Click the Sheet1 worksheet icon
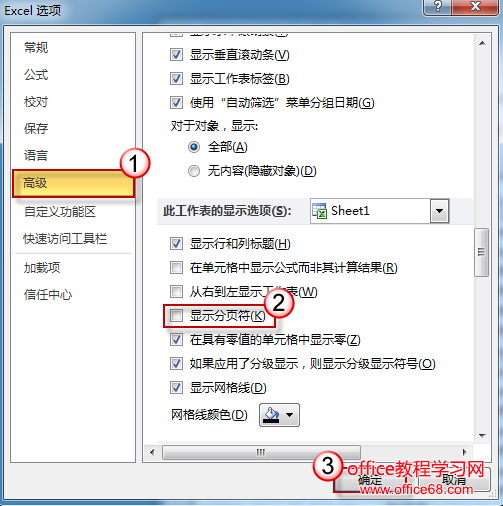The image size is (503, 506). (x=319, y=211)
